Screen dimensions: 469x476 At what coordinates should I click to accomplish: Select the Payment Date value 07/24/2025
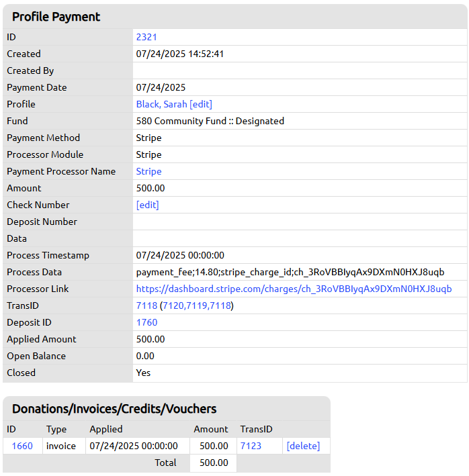(x=161, y=87)
